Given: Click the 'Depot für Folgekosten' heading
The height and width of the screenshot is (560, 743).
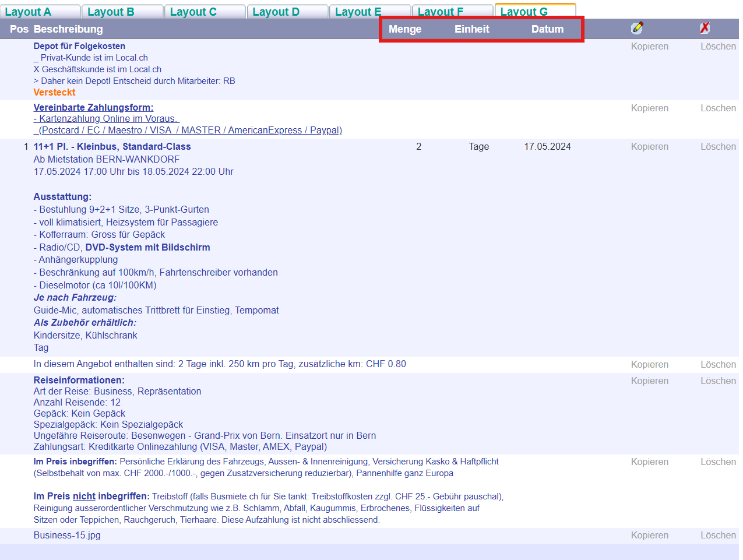Looking at the screenshot, I should pos(79,46).
